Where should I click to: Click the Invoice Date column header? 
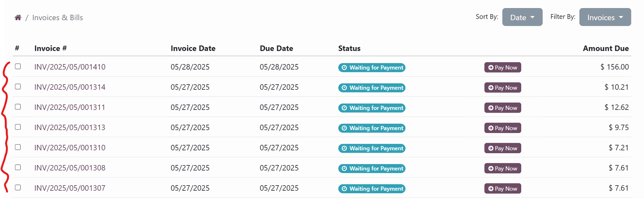(193, 48)
